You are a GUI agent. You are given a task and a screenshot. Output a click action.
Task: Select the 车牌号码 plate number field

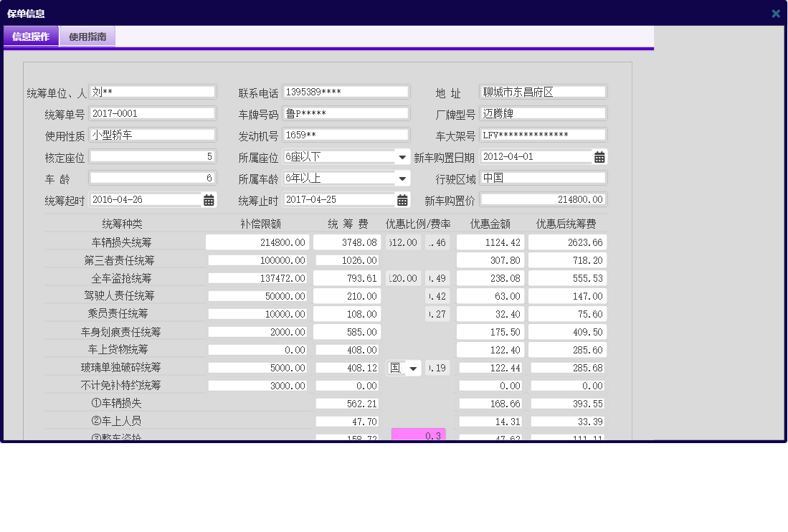[x=346, y=113]
